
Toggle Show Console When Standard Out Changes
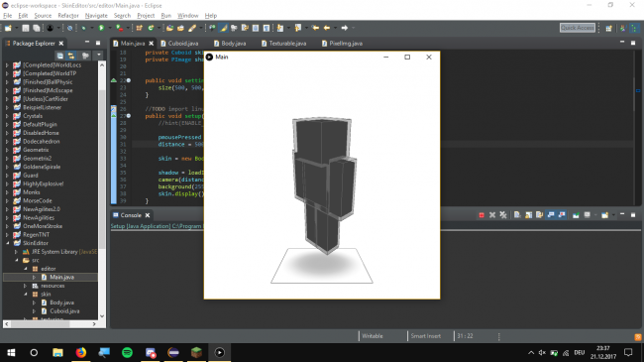pyautogui.click(x=551, y=215)
